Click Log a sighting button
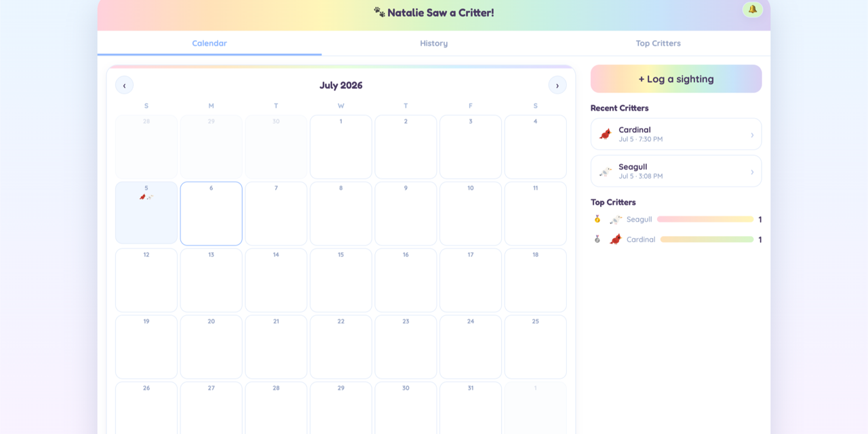The width and height of the screenshot is (868, 434). click(x=676, y=79)
